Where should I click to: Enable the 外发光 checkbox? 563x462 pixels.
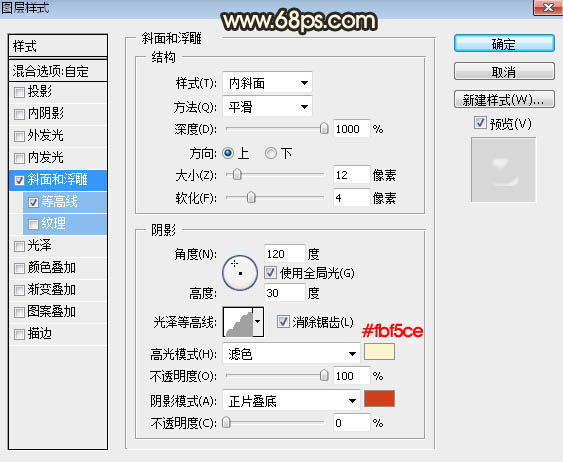pyautogui.click(x=19, y=136)
